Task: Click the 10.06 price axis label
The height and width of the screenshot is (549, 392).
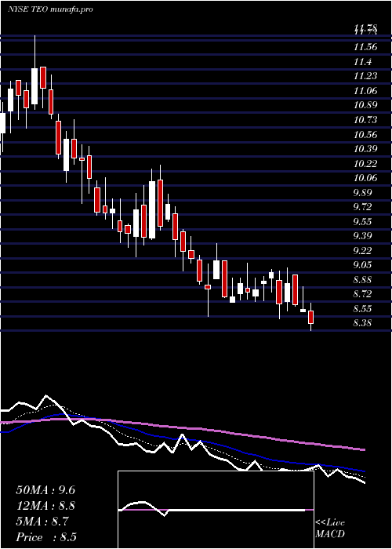Action: [365, 178]
